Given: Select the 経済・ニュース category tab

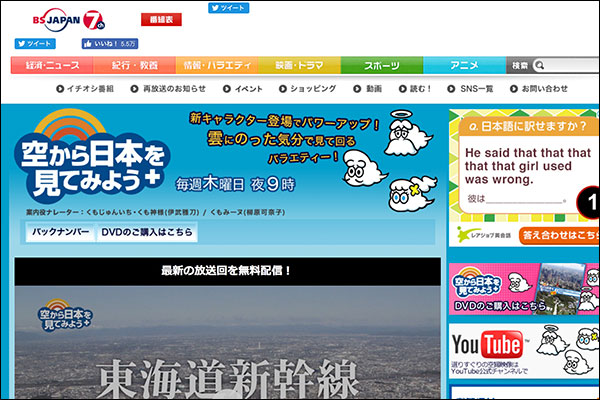Looking at the screenshot, I should [x=52, y=66].
